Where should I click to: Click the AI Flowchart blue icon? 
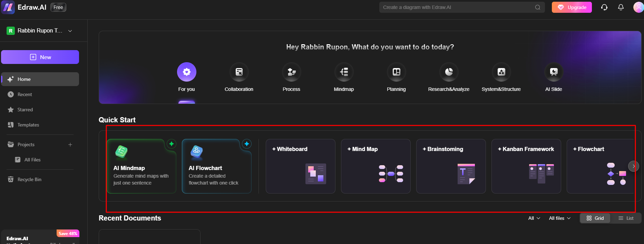pyautogui.click(x=197, y=152)
